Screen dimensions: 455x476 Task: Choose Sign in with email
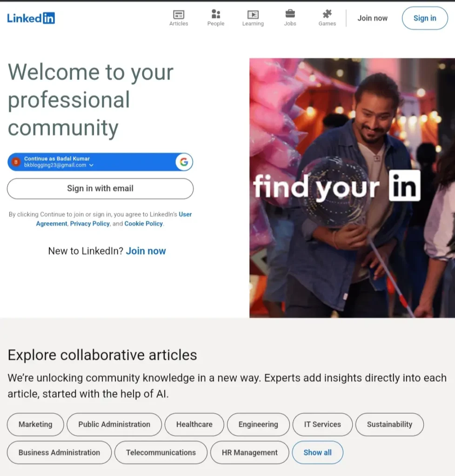click(100, 189)
